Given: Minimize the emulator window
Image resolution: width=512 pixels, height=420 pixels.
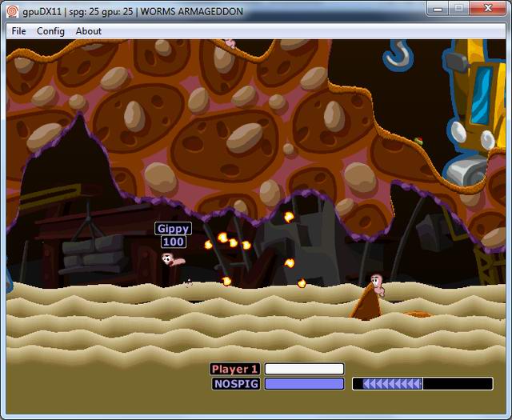Looking at the screenshot, I should pyautogui.click(x=438, y=9).
